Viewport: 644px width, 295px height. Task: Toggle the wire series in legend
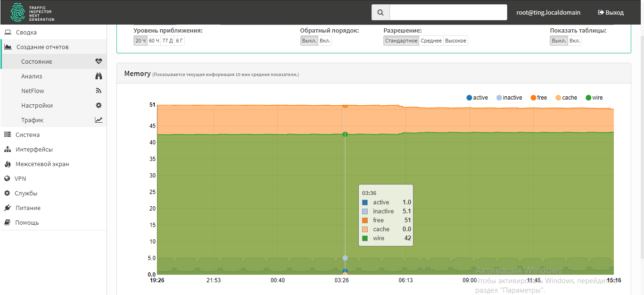click(x=594, y=98)
